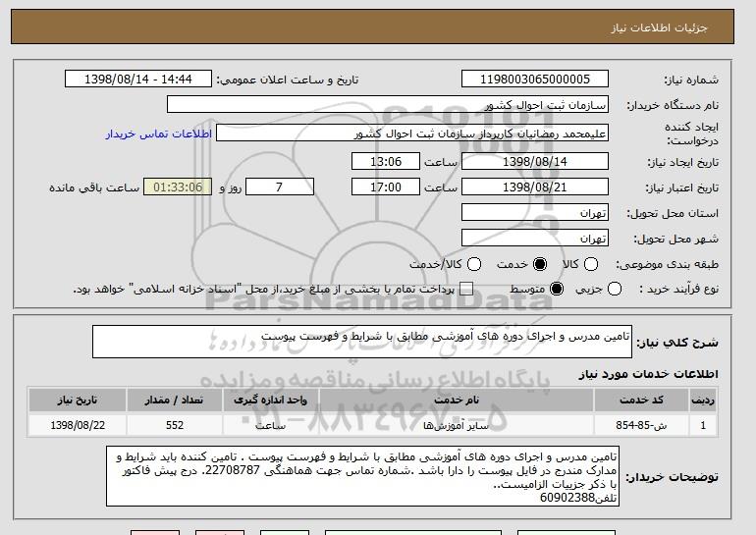Click the general need description text box

[x=362, y=342]
